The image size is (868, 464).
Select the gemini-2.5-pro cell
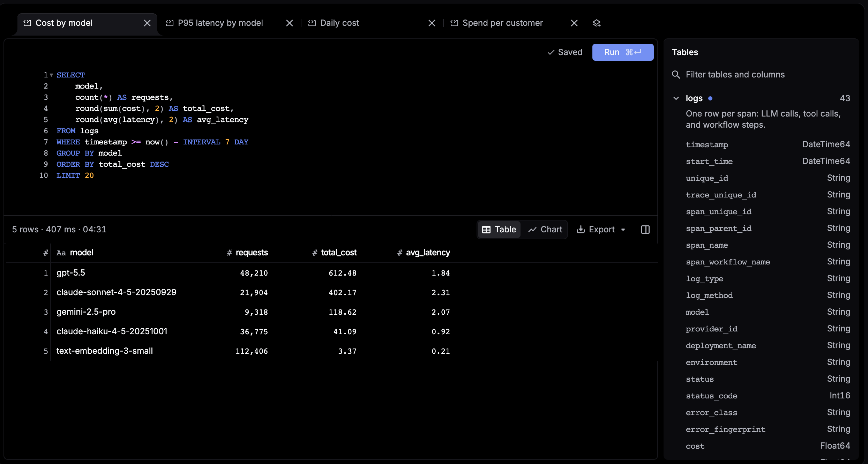click(x=86, y=312)
